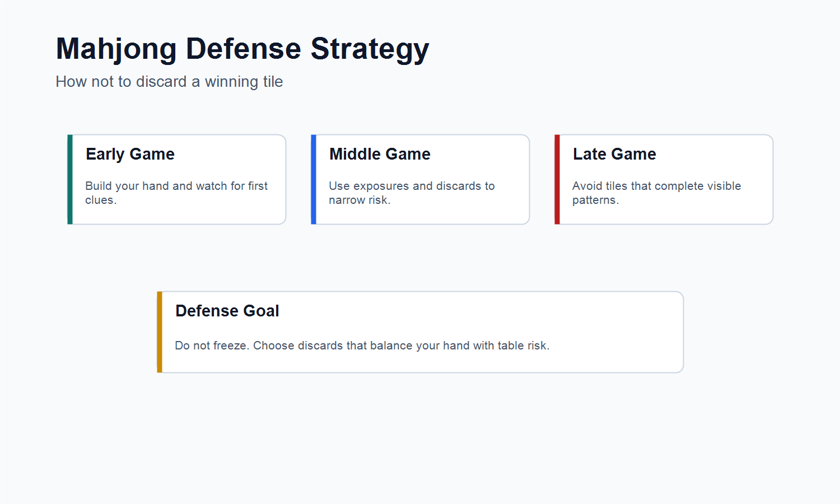Select the subtitle about discarding a winning tile
This screenshot has height=504, width=840.
point(169,82)
